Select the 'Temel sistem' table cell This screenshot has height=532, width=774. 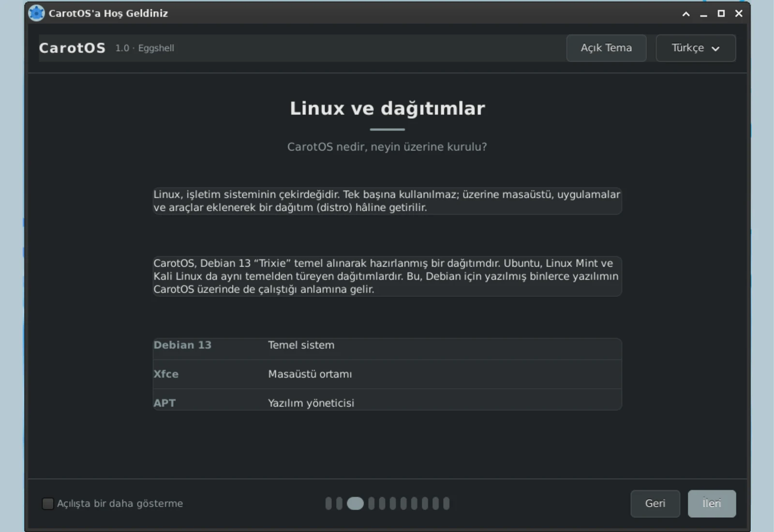point(301,345)
